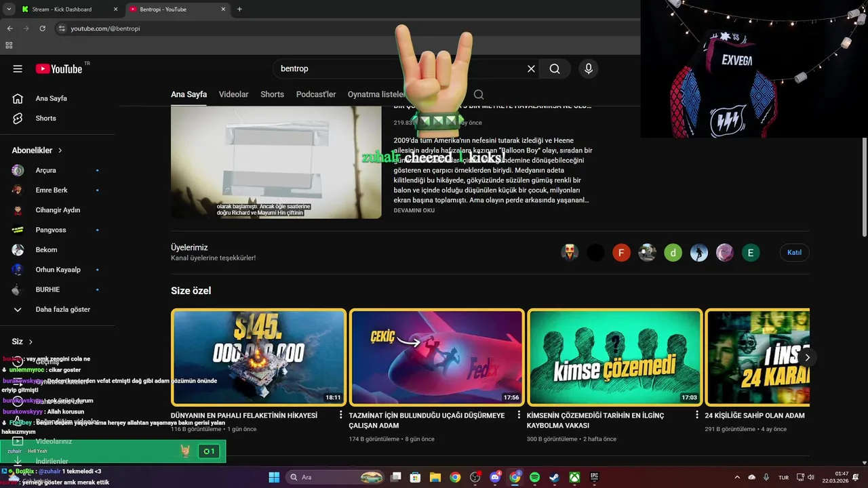Open Chrome apps grid shortcut
Image resolution: width=868 pixels, height=488 pixels.
[9, 45]
